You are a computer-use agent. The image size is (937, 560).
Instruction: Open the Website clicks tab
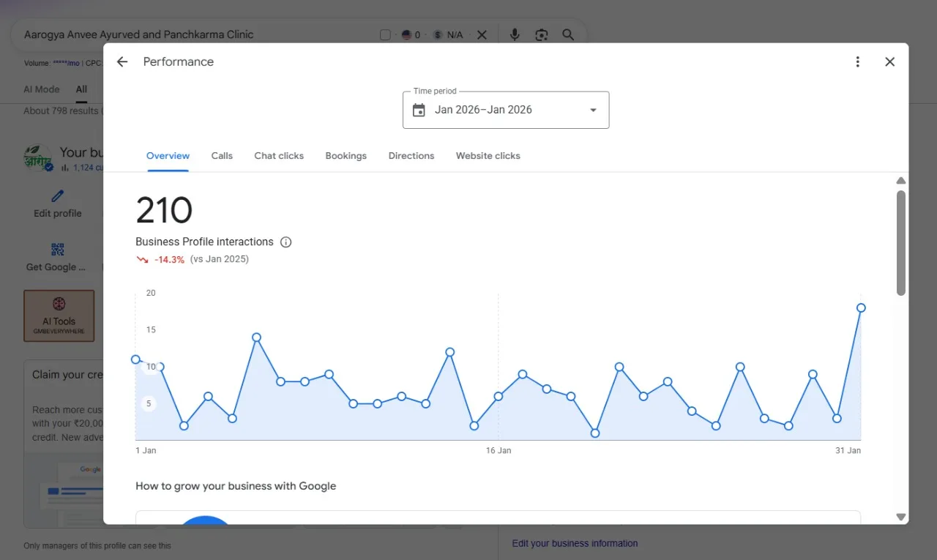[x=488, y=156]
